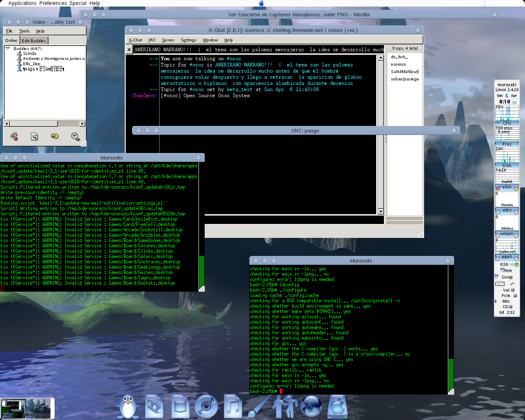Open the Settings menu in X-Chat
Screen dimensions: 525x420
(189, 40)
